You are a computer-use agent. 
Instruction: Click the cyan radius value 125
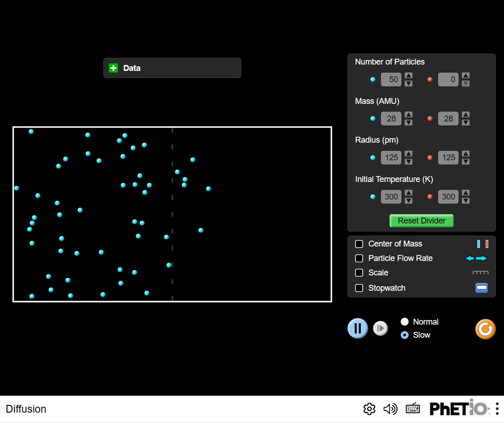pos(391,158)
